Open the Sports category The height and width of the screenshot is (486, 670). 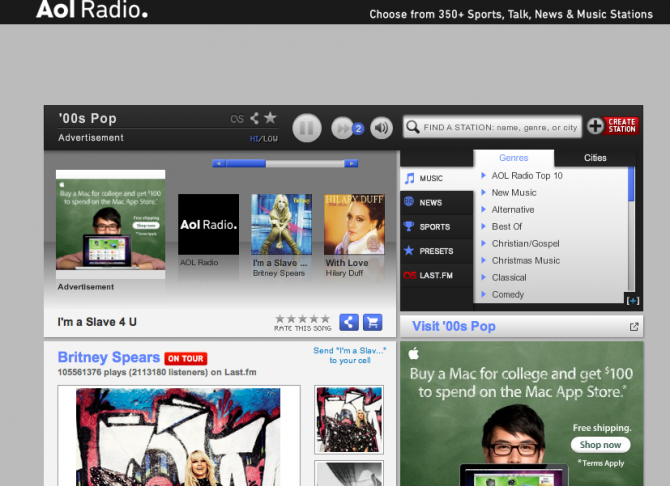[x=434, y=227]
